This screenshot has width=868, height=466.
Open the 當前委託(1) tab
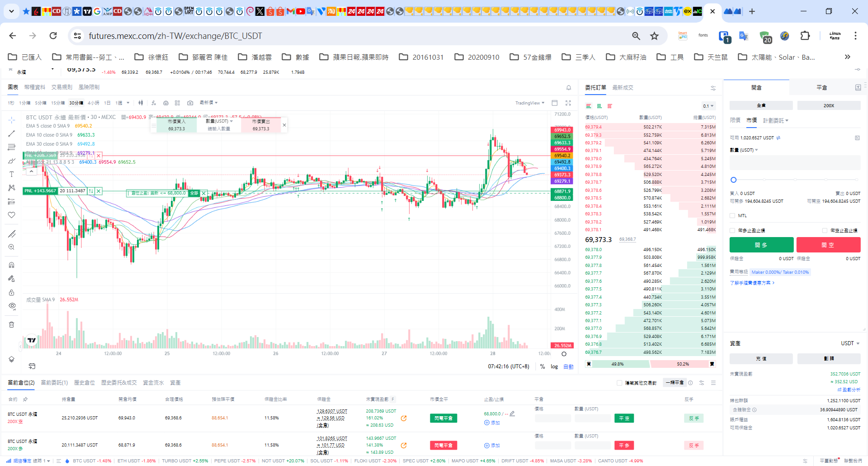(x=54, y=383)
